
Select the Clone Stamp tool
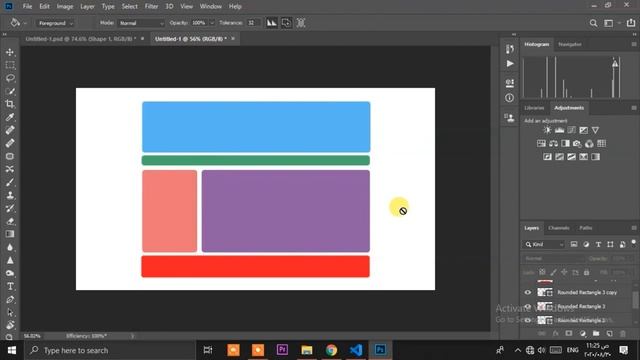pyautogui.click(x=10, y=195)
